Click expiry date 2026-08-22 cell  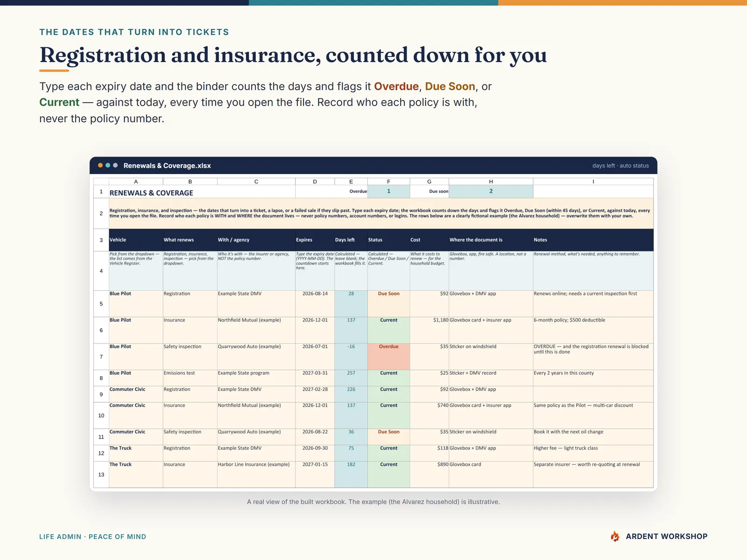315,437
